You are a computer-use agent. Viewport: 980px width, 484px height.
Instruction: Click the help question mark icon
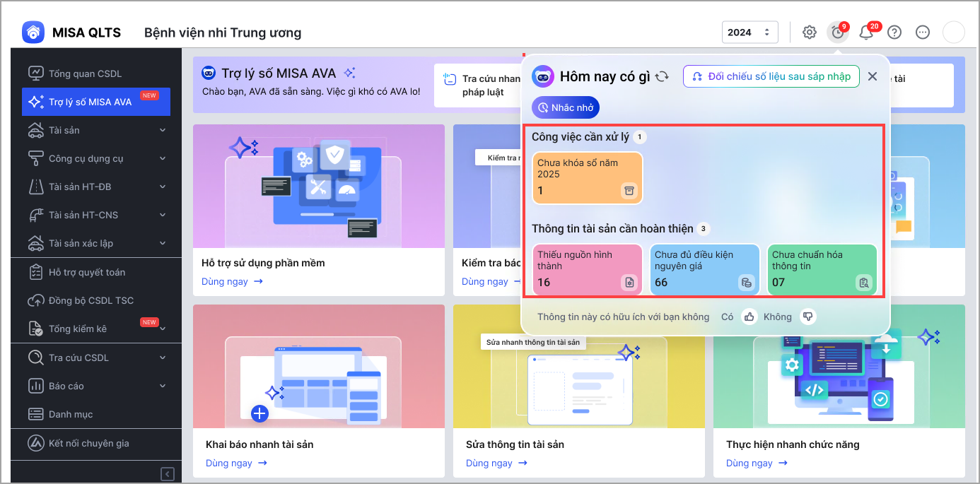(894, 33)
